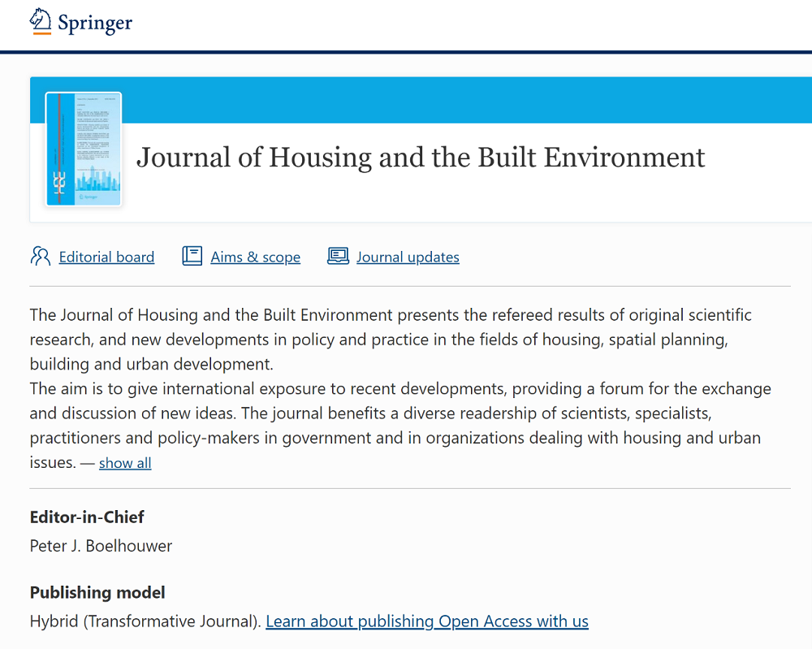Click the Springer wordmark text

(94, 24)
